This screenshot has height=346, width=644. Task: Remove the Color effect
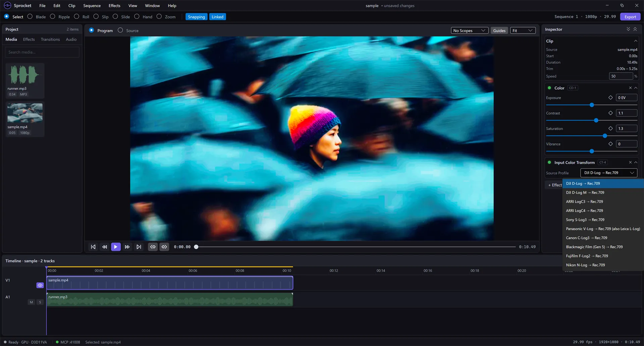coord(630,88)
